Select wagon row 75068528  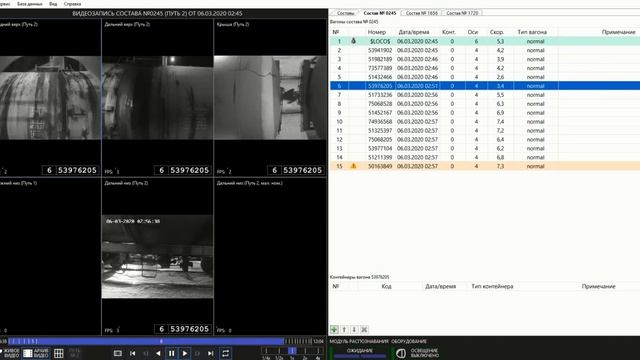tap(485, 104)
